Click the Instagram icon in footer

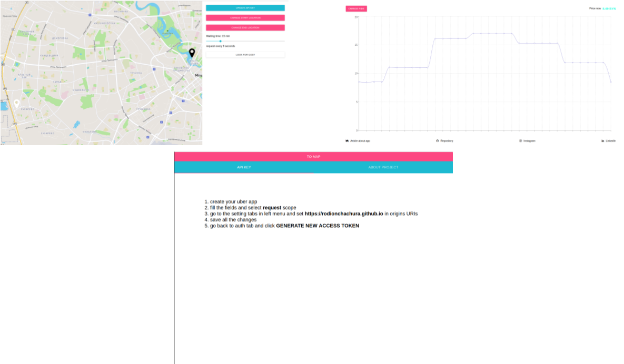[x=521, y=140]
